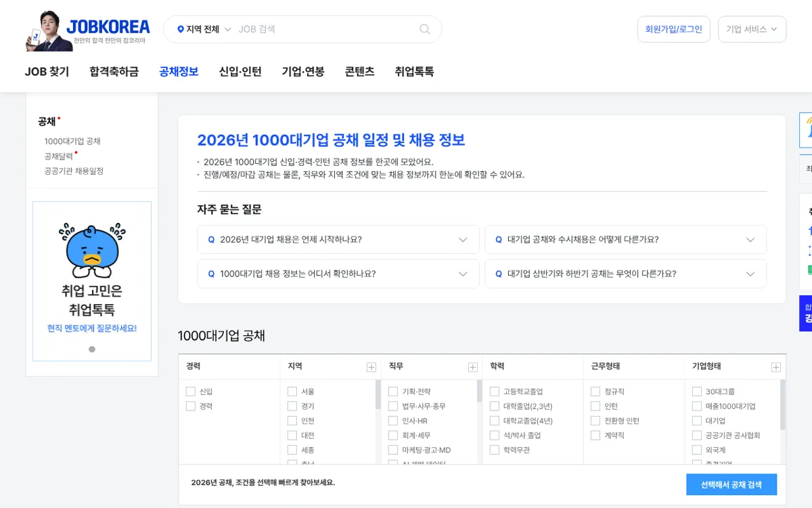
Task: Expand the 기업형태 plus icon
Action: click(x=775, y=367)
